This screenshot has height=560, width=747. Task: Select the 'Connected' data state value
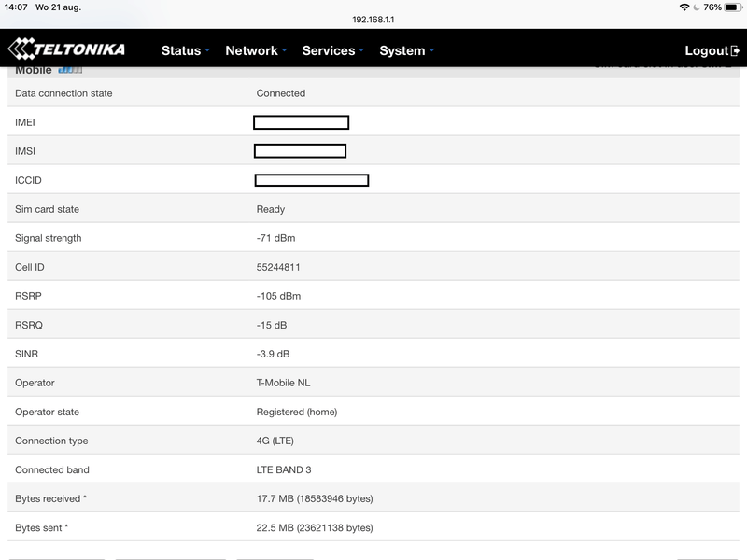[x=281, y=93]
